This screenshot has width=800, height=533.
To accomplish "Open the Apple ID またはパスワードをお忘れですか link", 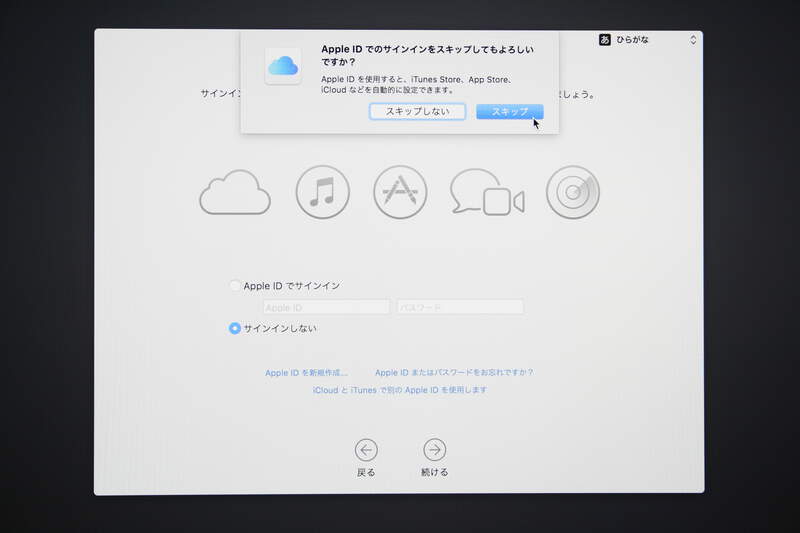I will (x=454, y=372).
